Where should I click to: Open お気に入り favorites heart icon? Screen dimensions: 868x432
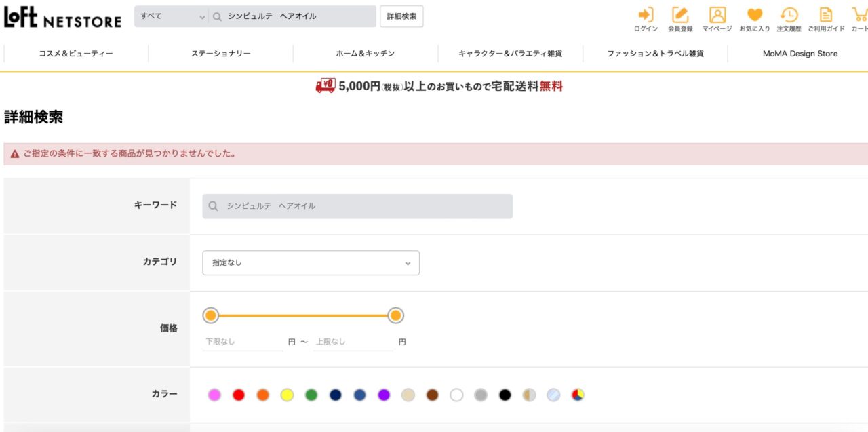(755, 15)
